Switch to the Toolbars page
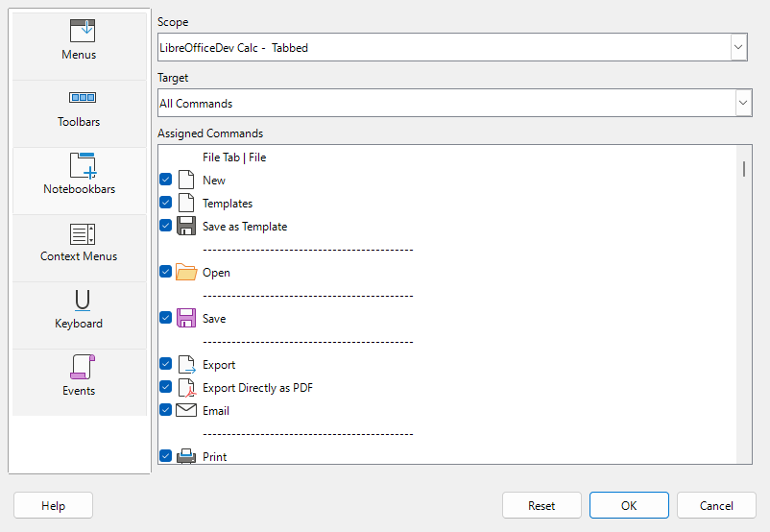 point(79,113)
